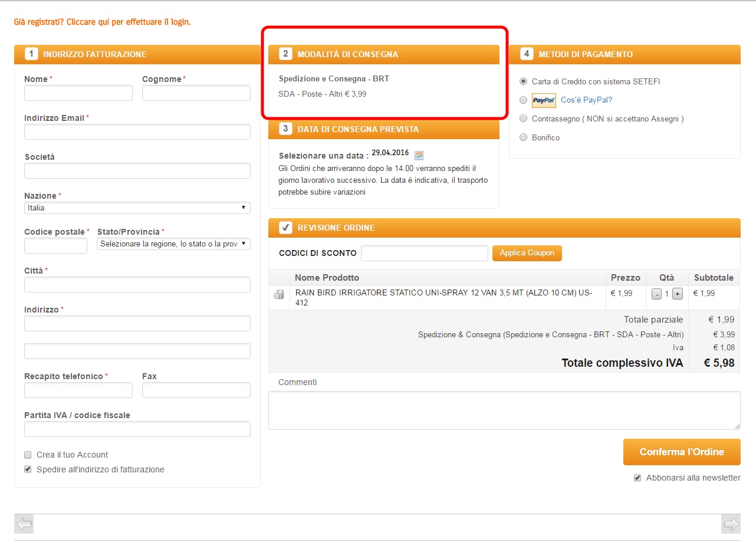756x549 pixels.
Task: Focus the Codici di Sconto input field
Action: pyautogui.click(x=424, y=253)
